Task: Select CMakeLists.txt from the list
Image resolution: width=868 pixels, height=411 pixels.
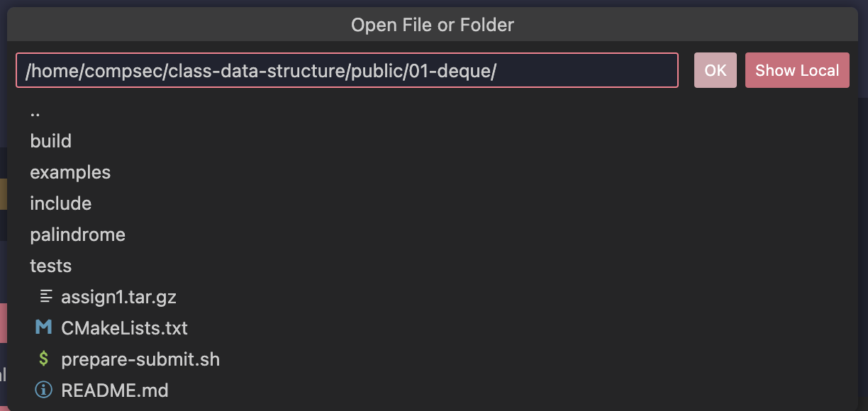Action: (124, 328)
